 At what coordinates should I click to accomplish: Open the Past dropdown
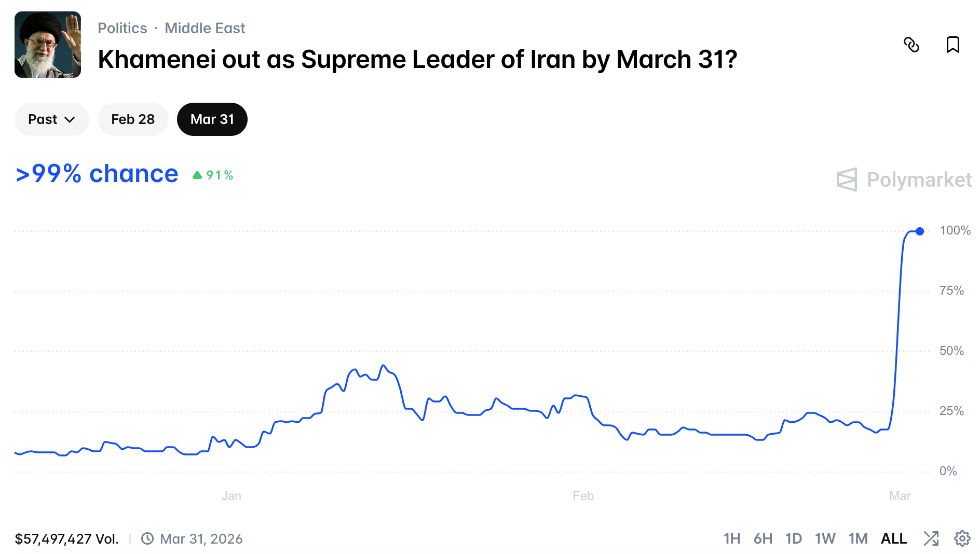(x=51, y=119)
